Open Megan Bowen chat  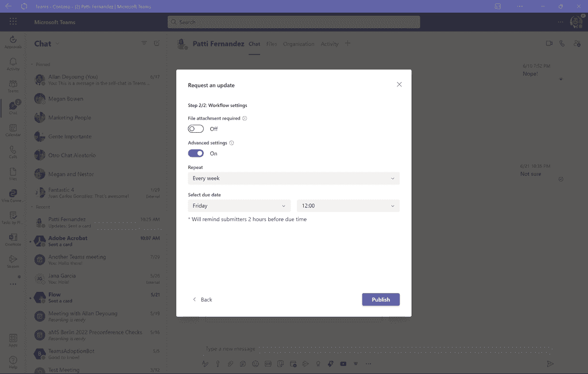(x=96, y=99)
